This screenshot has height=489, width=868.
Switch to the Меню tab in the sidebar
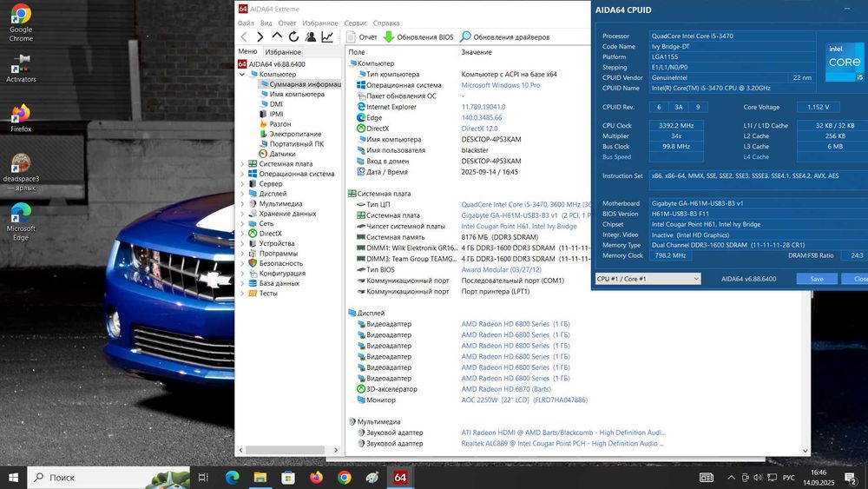tap(247, 51)
